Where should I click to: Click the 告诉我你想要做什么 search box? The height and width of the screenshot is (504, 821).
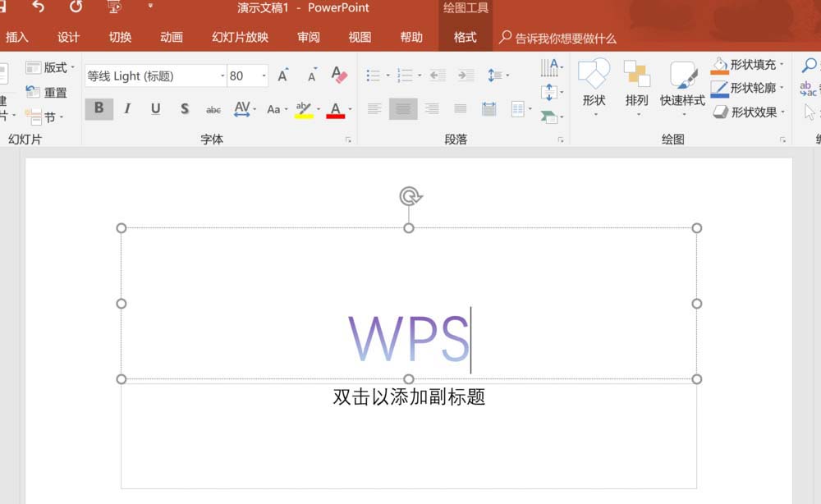click(557, 38)
